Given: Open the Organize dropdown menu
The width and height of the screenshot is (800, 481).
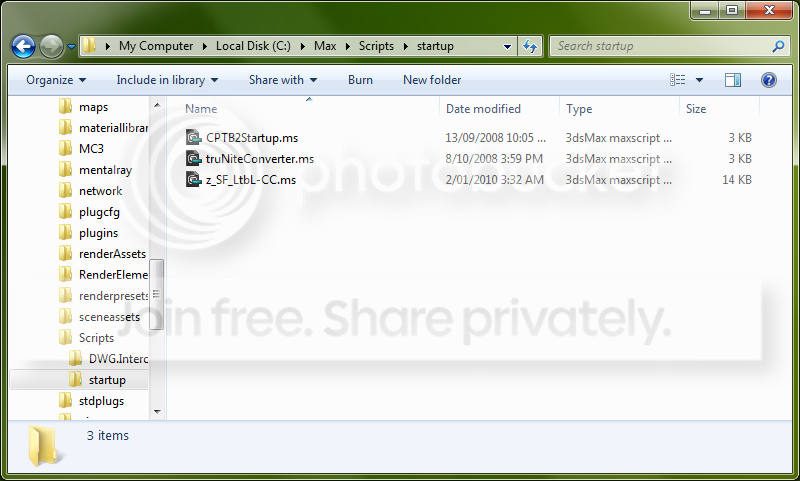Looking at the screenshot, I should point(56,80).
